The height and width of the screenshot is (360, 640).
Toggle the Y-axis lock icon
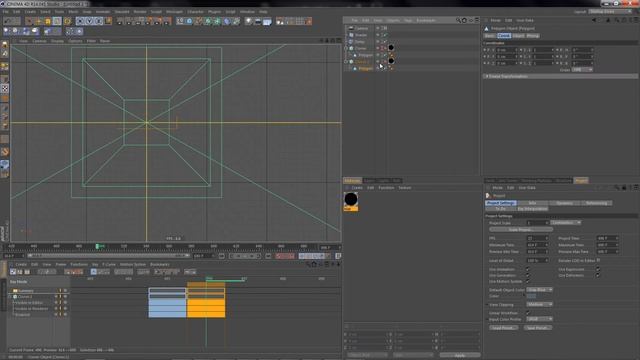(89, 21)
